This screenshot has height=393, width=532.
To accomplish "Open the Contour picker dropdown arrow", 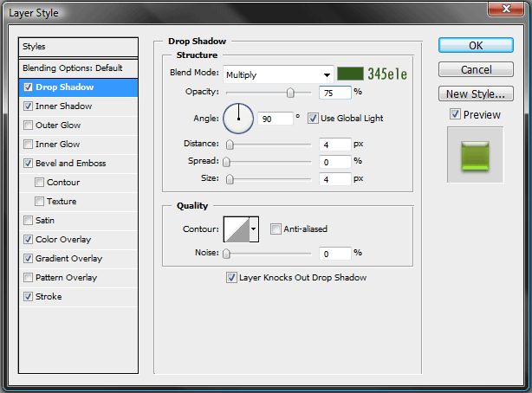I will point(254,229).
